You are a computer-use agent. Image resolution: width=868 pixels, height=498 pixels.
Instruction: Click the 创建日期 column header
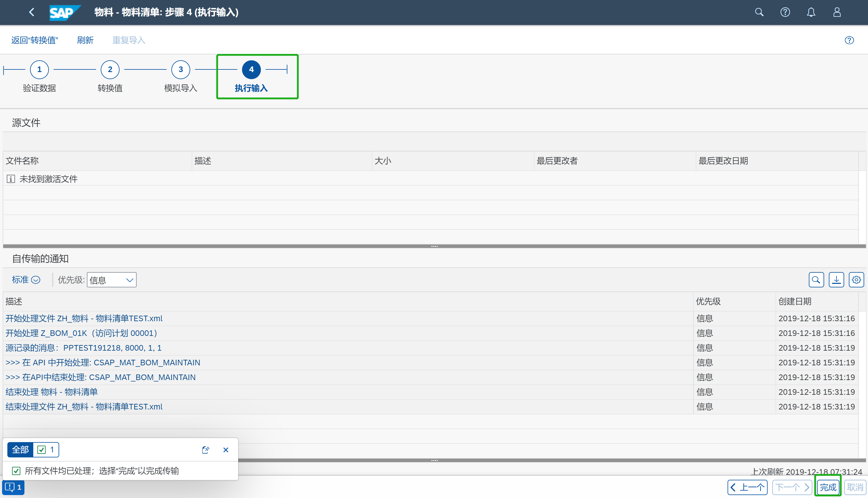(x=817, y=301)
